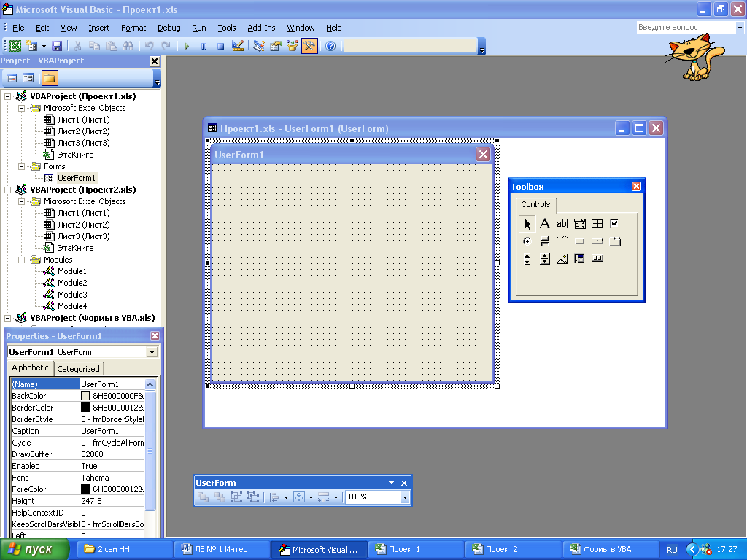
Task: Switch to Categorized properties tab
Action: [79, 368]
